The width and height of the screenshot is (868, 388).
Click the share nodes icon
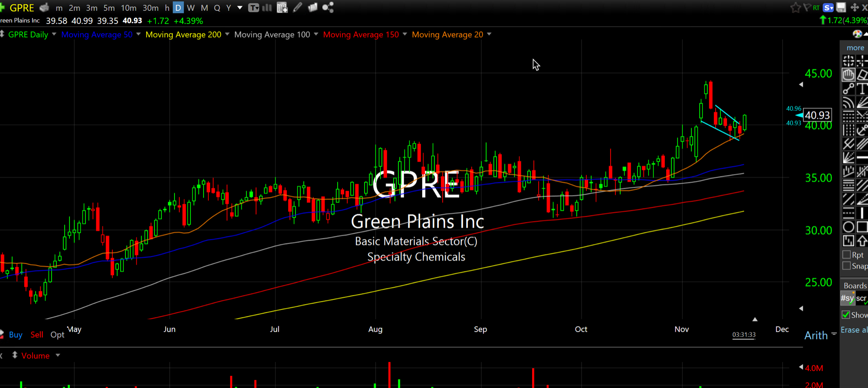(328, 7)
